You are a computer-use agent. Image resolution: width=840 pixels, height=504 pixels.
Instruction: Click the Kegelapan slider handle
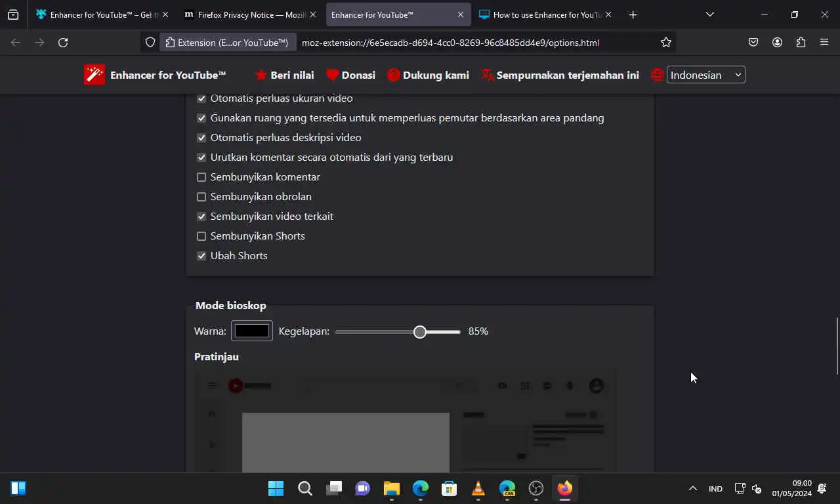(x=420, y=332)
